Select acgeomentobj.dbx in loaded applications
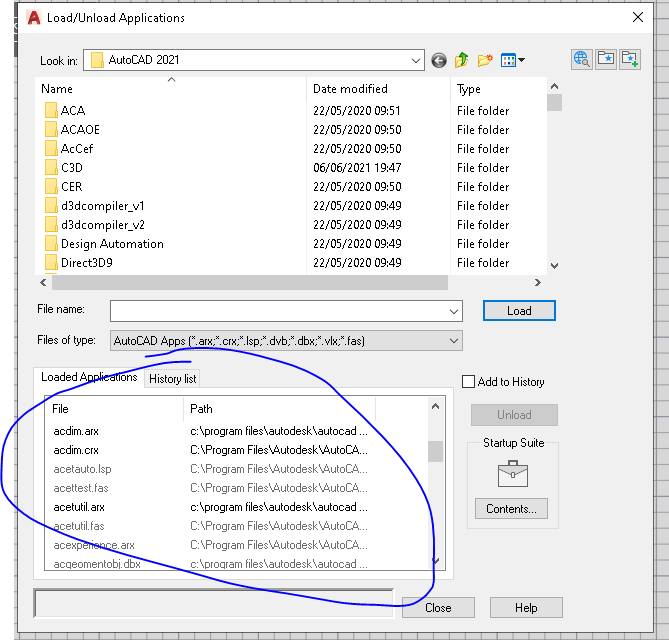669x640 pixels. pos(97,563)
